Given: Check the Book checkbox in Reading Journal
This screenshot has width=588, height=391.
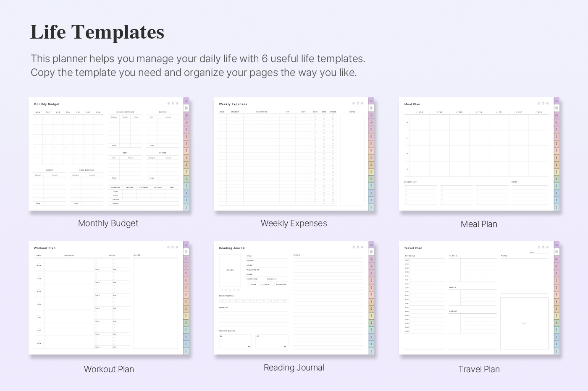Looking at the screenshot, I should pos(249,284).
